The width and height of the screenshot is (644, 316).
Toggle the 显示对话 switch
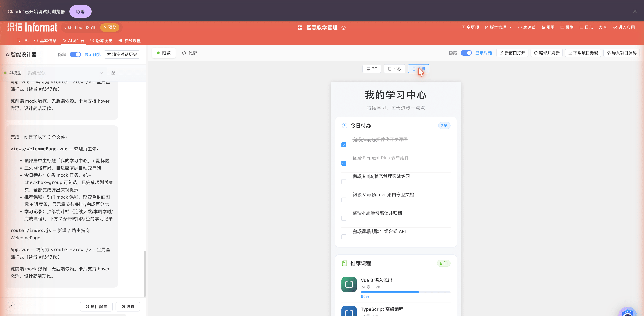[466, 53]
